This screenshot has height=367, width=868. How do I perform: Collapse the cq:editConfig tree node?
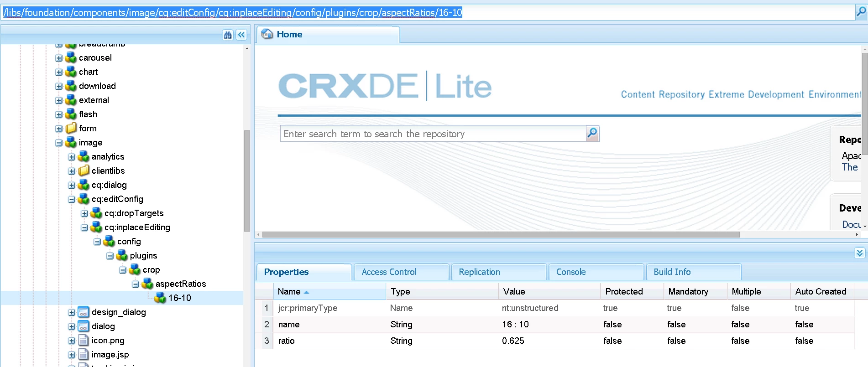pos(72,199)
